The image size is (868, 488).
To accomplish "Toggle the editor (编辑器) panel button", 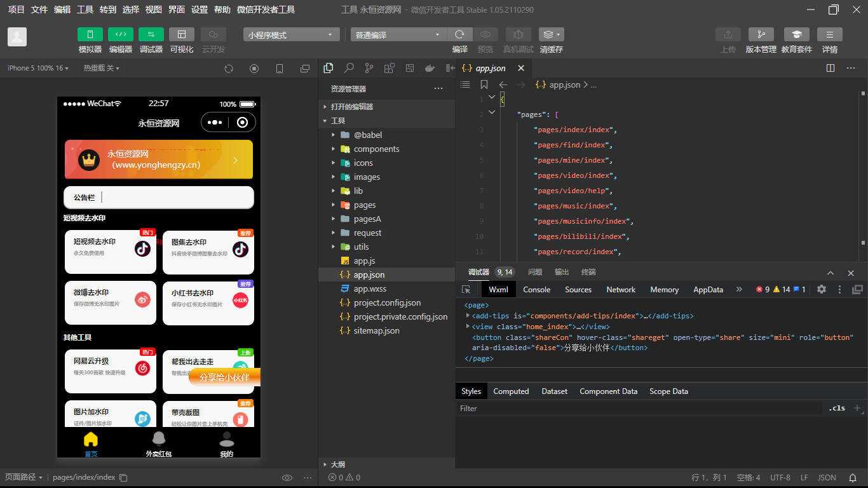I will pyautogui.click(x=121, y=34).
